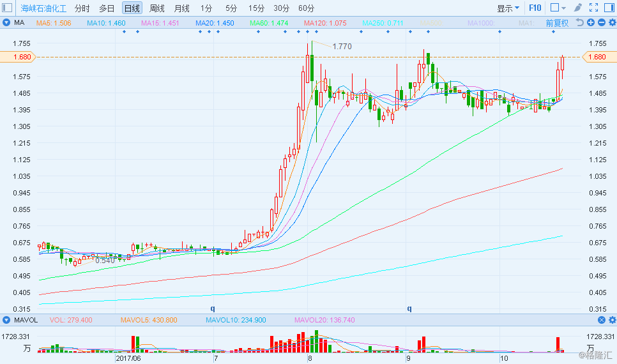This screenshot has height=364, width=617.
Task: Collapse the MA indicator dropdown arrow
Action: tap(6, 22)
